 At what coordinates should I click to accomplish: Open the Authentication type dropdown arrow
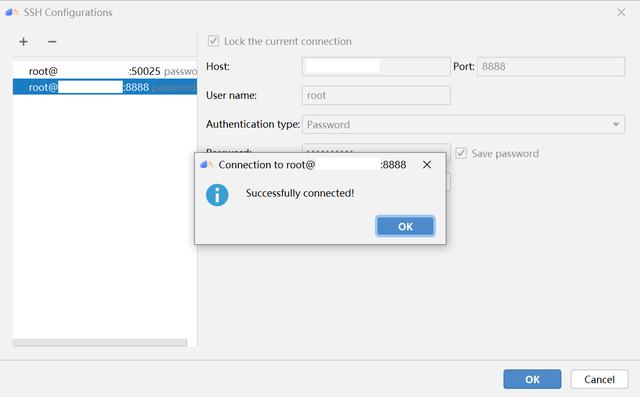616,124
